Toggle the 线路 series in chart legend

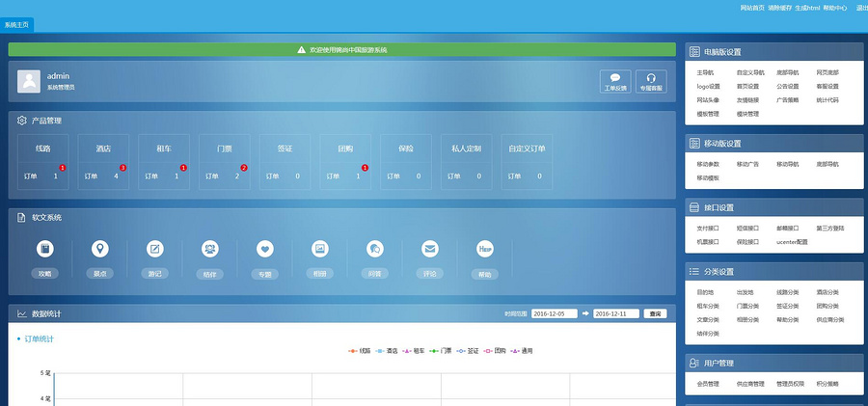click(x=359, y=351)
